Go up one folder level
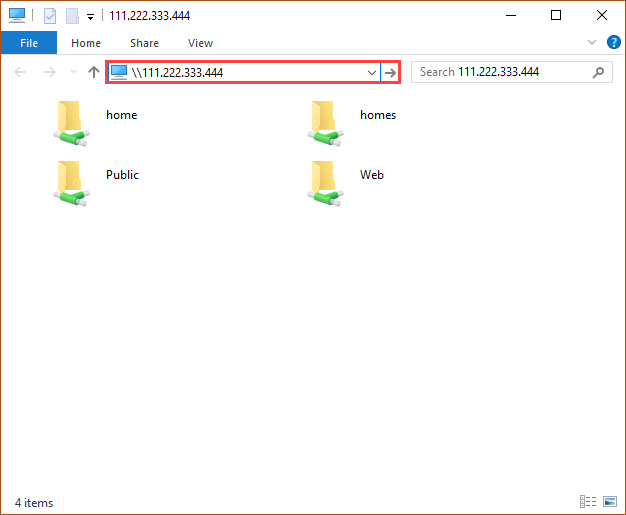The height and width of the screenshot is (515, 626). [x=94, y=72]
